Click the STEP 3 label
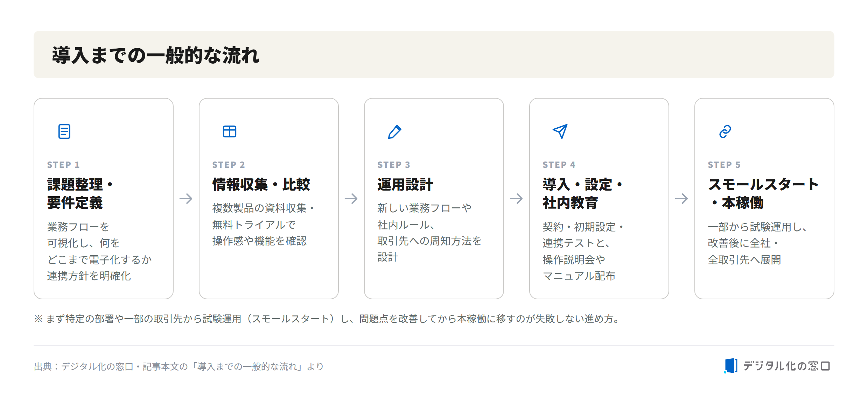The image size is (868, 407). point(394,165)
